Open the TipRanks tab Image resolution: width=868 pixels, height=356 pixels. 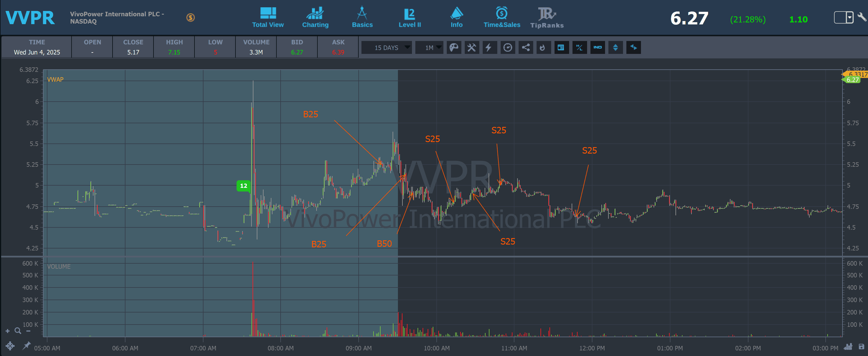[x=547, y=17]
